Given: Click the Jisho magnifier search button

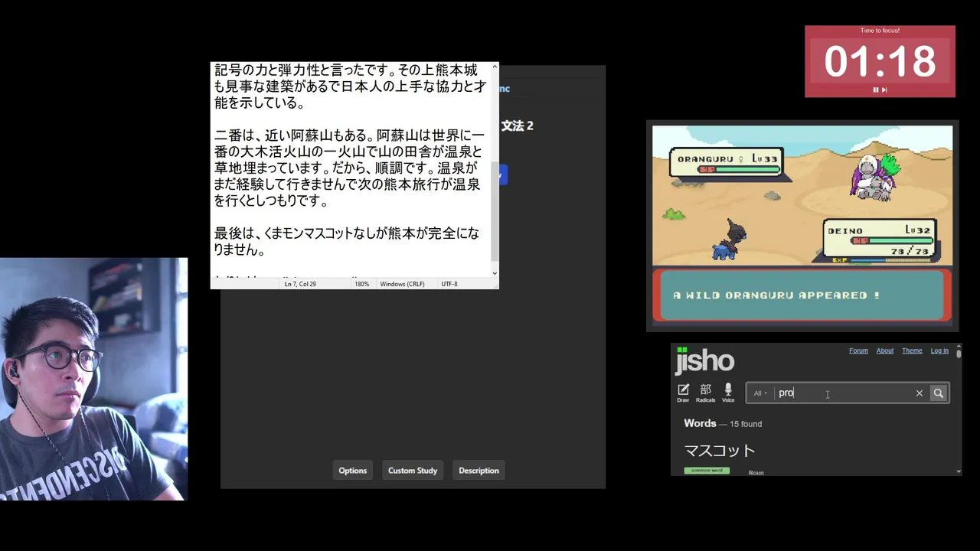Looking at the screenshot, I should point(939,393).
